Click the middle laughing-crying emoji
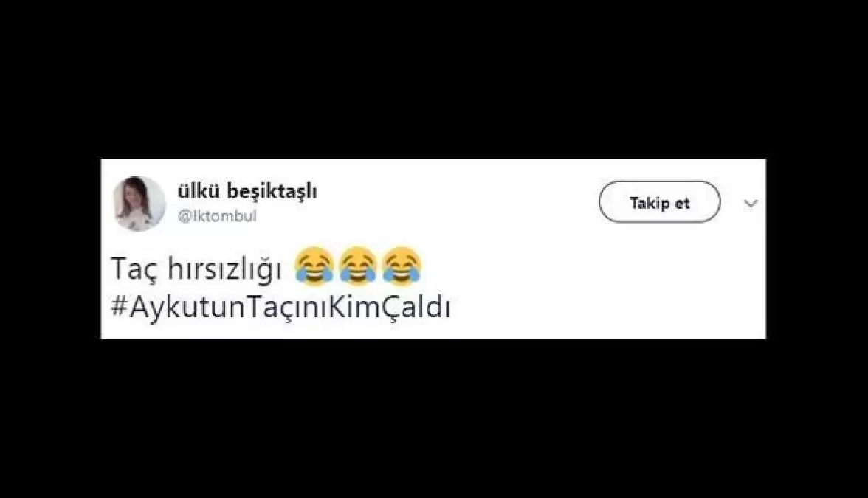The height and width of the screenshot is (498, 868). (358, 267)
